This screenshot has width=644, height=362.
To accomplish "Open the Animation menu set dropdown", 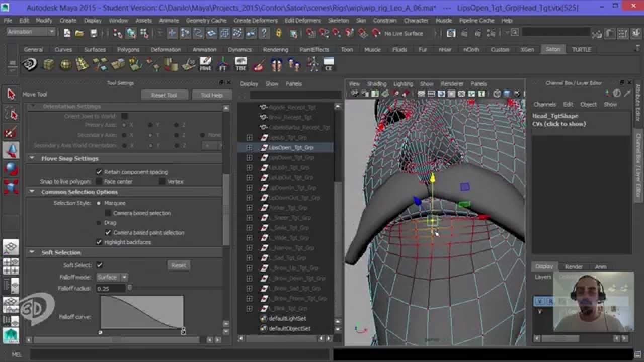I will click(x=31, y=32).
